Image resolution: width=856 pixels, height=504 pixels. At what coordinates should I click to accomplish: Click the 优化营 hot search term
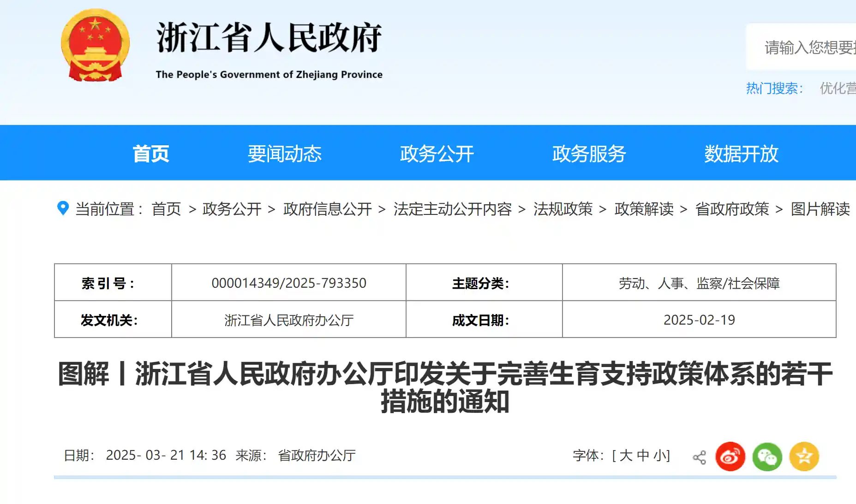tap(840, 90)
